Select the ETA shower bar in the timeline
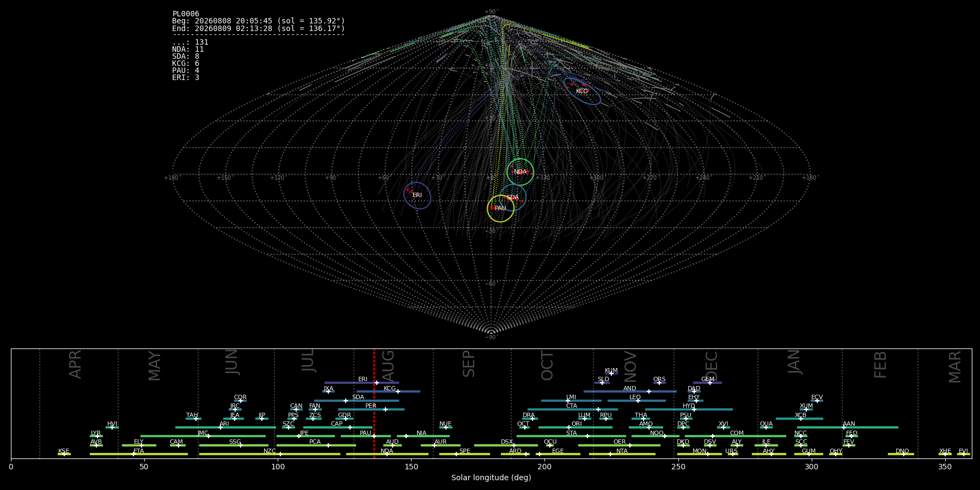980x490 pixels. [x=139, y=454]
